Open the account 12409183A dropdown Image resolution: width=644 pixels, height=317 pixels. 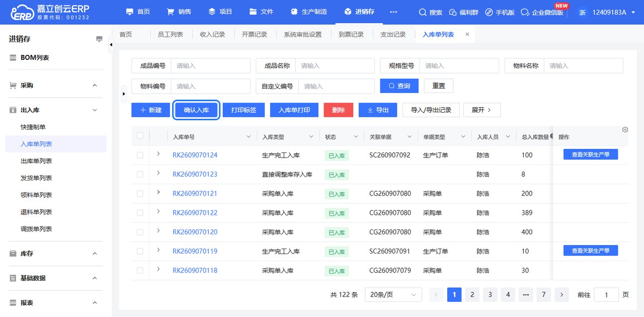(613, 12)
